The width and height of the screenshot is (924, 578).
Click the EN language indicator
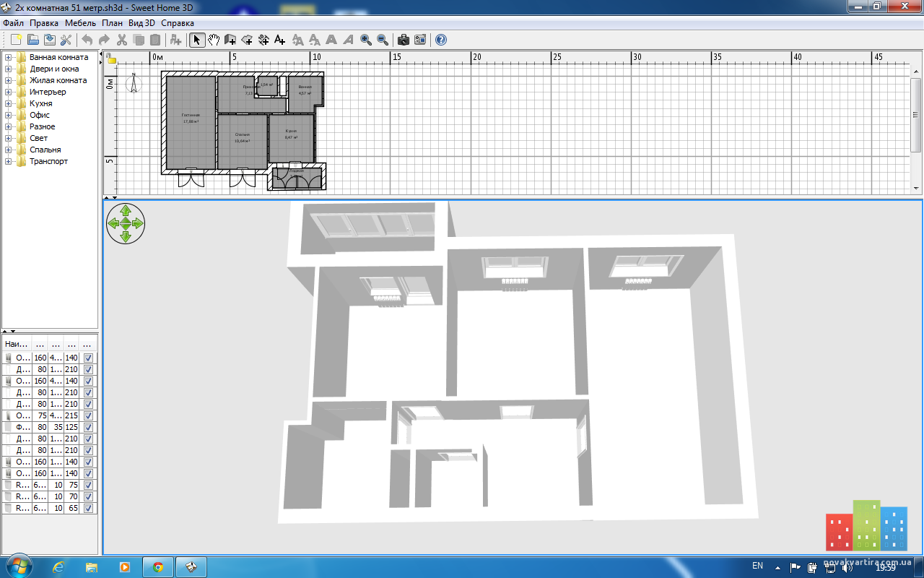[757, 566]
